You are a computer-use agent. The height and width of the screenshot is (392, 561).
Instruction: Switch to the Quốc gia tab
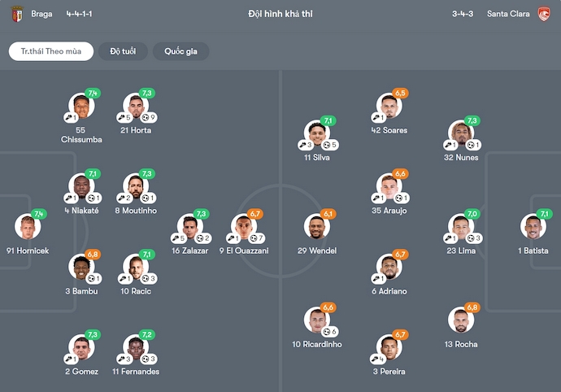(x=180, y=51)
